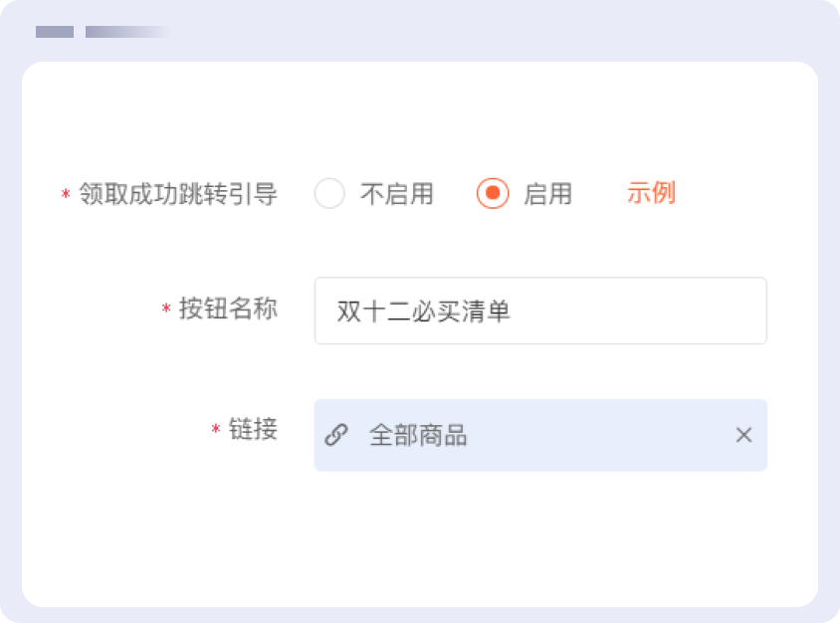Screen dimensions: 840x623
Task: Click the short gray bar in header
Action: coord(55,32)
